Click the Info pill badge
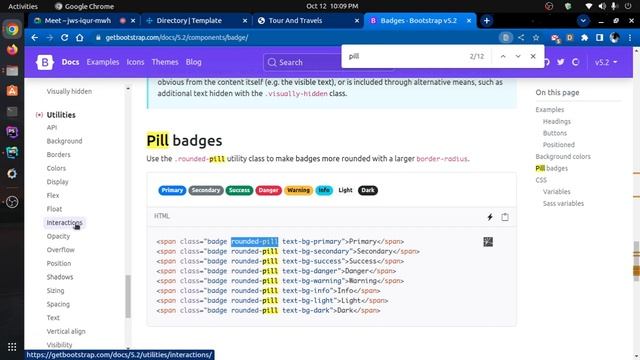This screenshot has width=640, height=360. tap(324, 191)
